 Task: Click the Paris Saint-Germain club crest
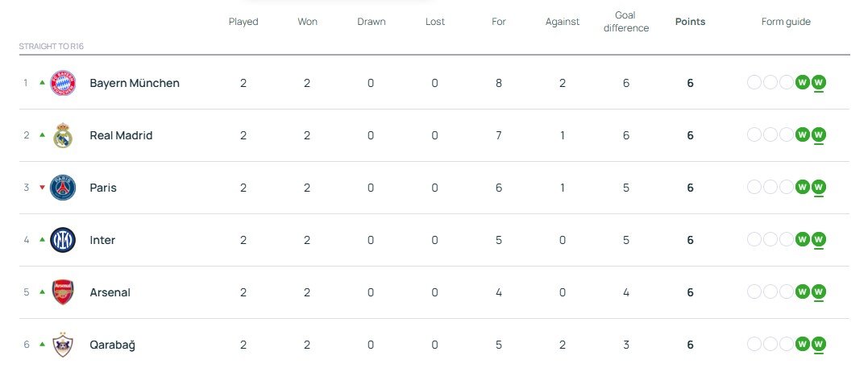tap(63, 188)
